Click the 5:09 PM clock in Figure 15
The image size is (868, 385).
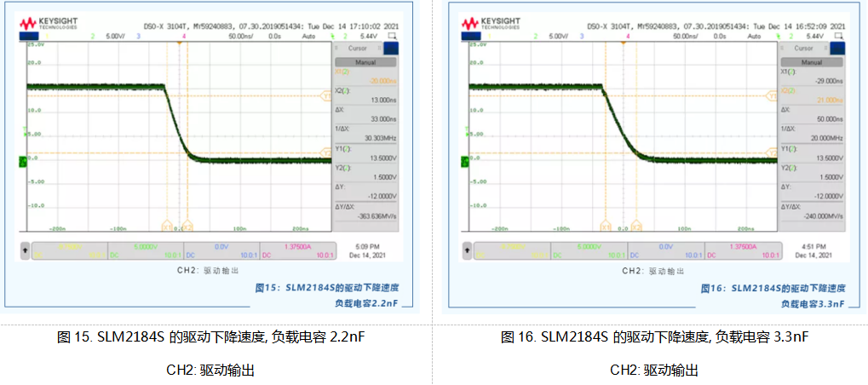[366, 246]
